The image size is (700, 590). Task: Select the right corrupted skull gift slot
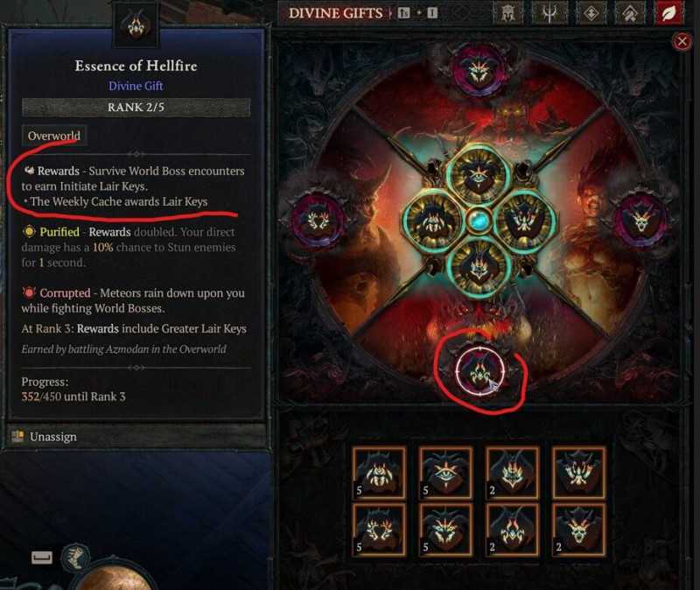[641, 220]
